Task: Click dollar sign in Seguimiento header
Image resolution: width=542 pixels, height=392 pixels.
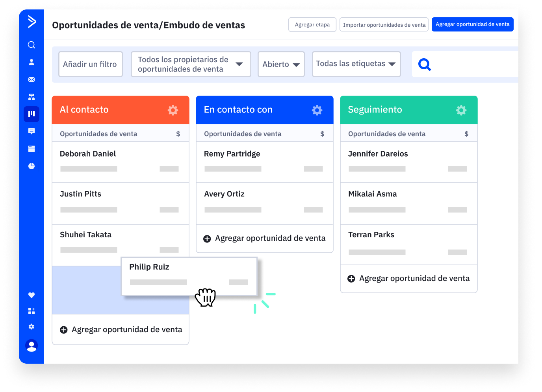Action: (x=466, y=134)
